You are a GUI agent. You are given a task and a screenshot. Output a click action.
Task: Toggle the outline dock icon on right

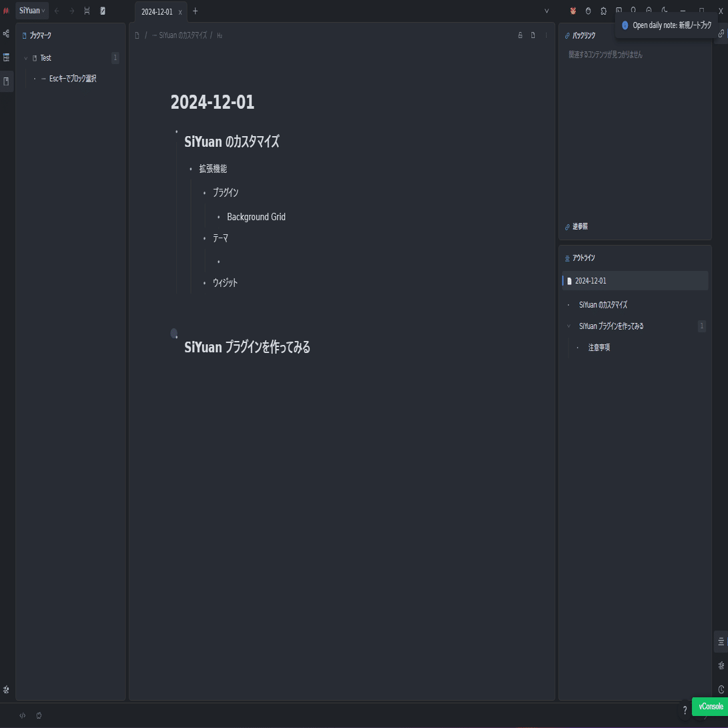[721, 642]
